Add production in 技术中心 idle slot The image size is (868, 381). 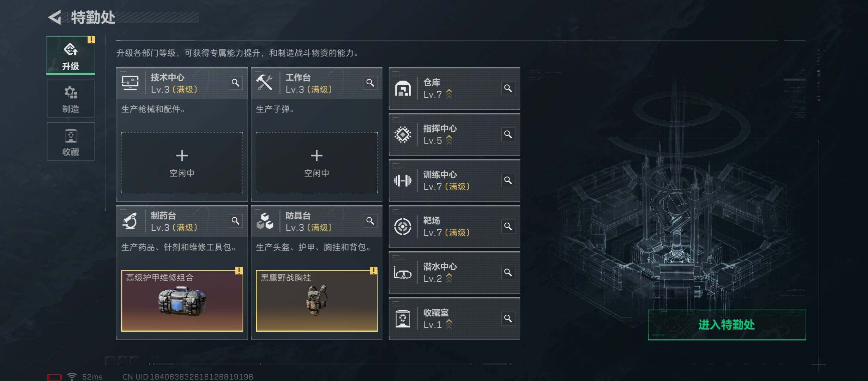pyautogui.click(x=182, y=163)
